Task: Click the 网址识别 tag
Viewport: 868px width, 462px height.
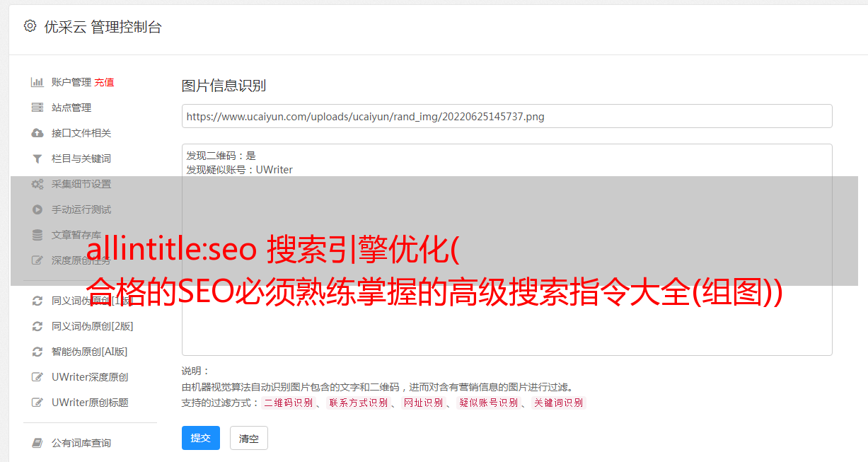Action: [423, 403]
